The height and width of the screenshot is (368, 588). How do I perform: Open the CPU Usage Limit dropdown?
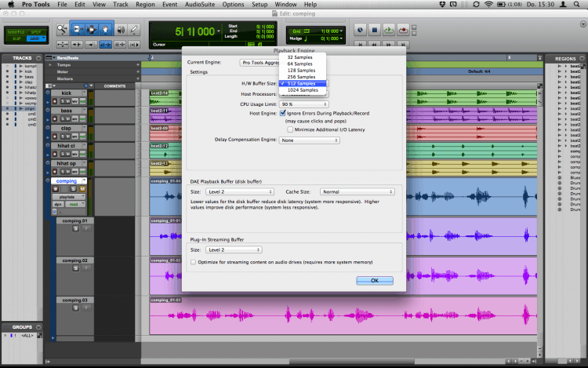(303, 104)
